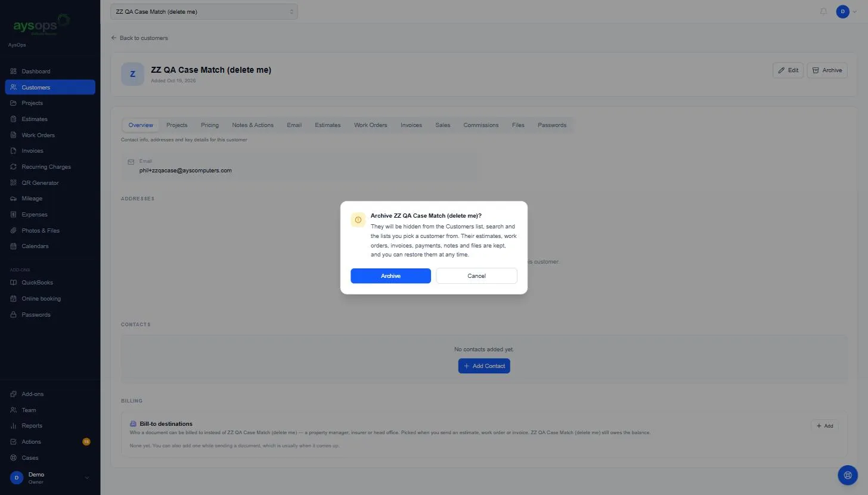Add a bill-to destination with Add button
This screenshot has width=868, height=495.
tap(824, 426)
